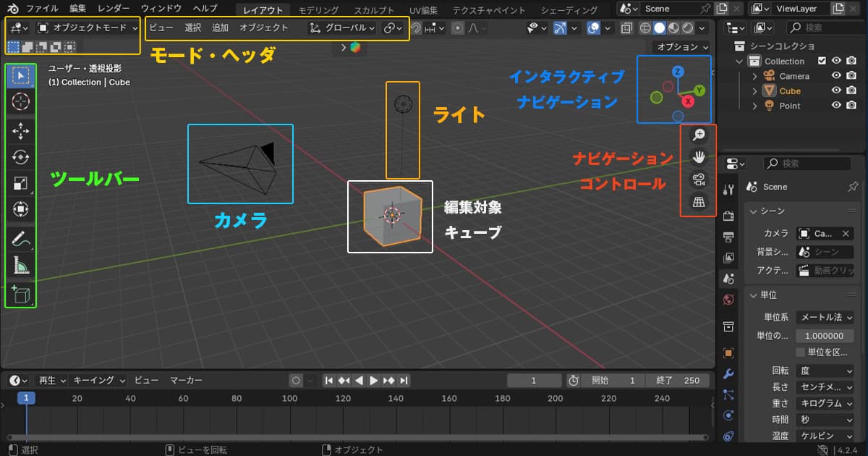
Task: Pin the Scene properties with the pin icon
Action: 852,187
